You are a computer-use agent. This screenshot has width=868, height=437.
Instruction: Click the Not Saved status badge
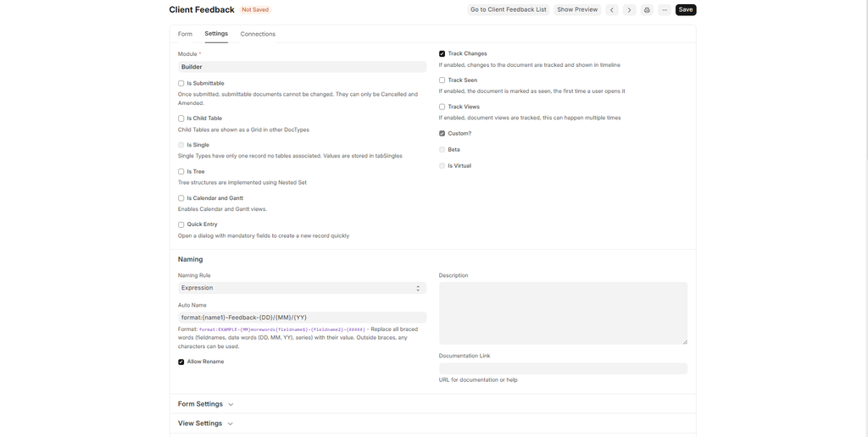click(255, 10)
